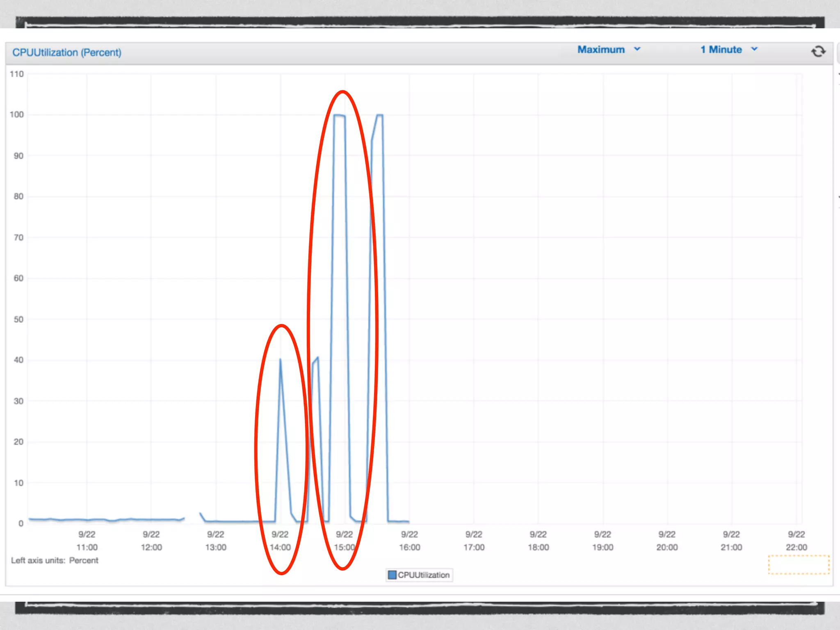The height and width of the screenshot is (630, 840).
Task: Click the 110 value at top of axis
Action: tap(17, 74)
